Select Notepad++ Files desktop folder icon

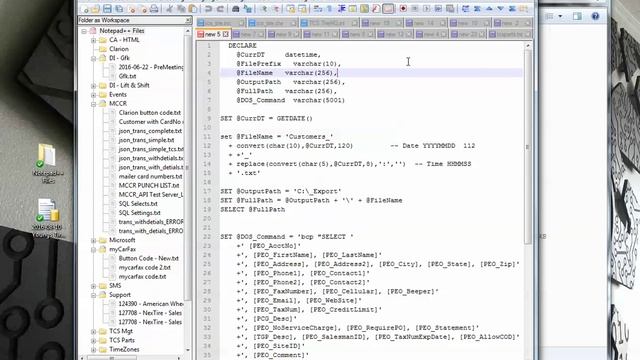47,164
